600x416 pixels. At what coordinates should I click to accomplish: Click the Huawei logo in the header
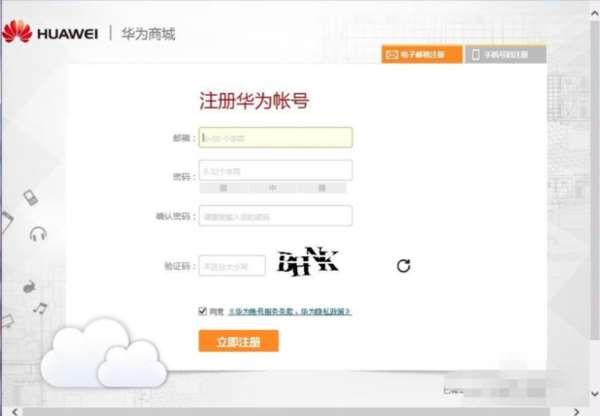tap(50, 32)
